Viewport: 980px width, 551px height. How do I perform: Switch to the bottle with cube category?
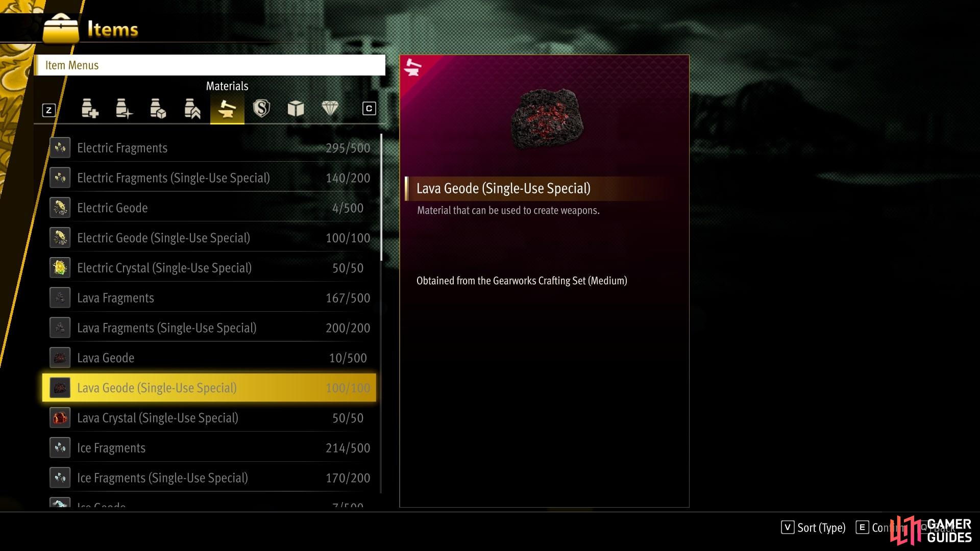click(x=158, y=109)
